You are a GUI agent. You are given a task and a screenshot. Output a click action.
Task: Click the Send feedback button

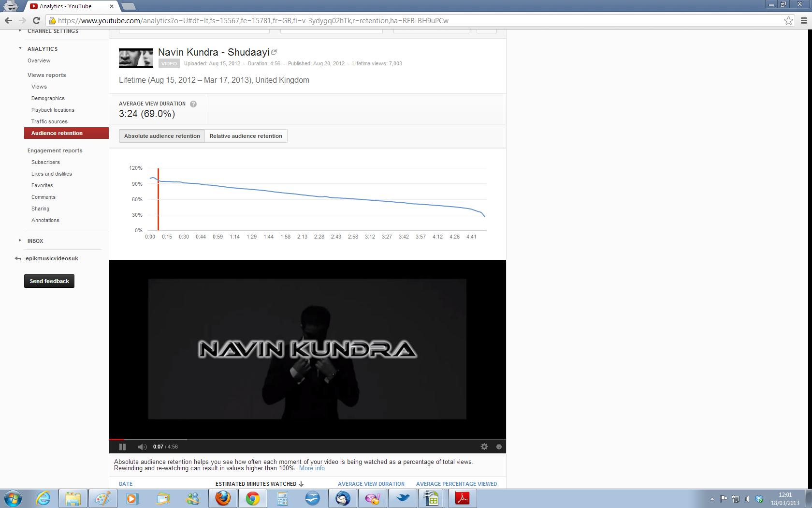[49, 281]
